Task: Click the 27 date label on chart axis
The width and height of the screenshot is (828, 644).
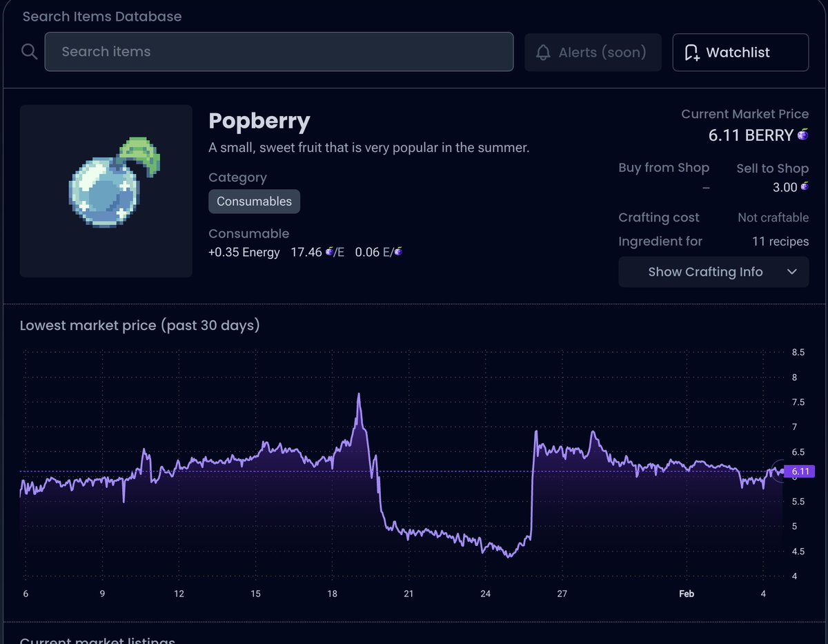Action: 562,594
